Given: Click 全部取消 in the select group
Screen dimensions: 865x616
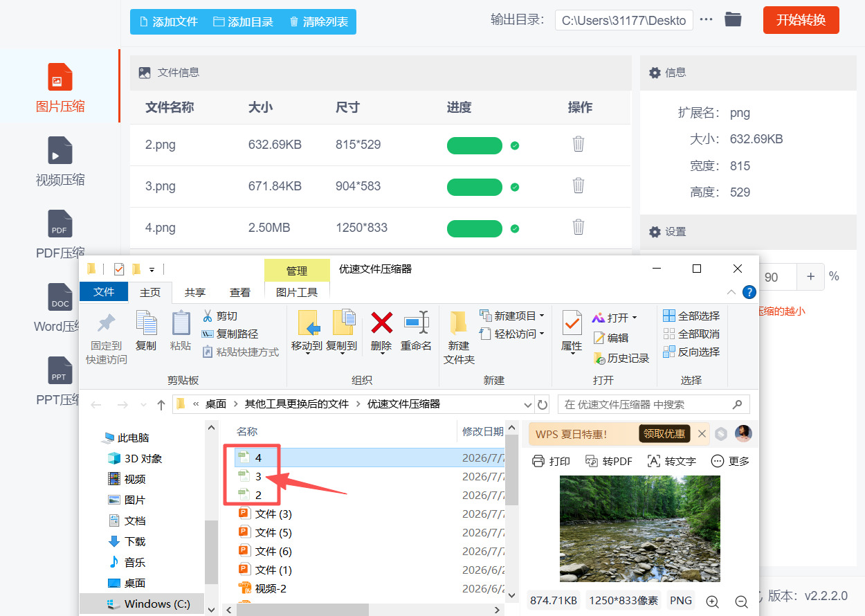Looking at the screenshot, I should pyautogui.click(x=691, y=334).
